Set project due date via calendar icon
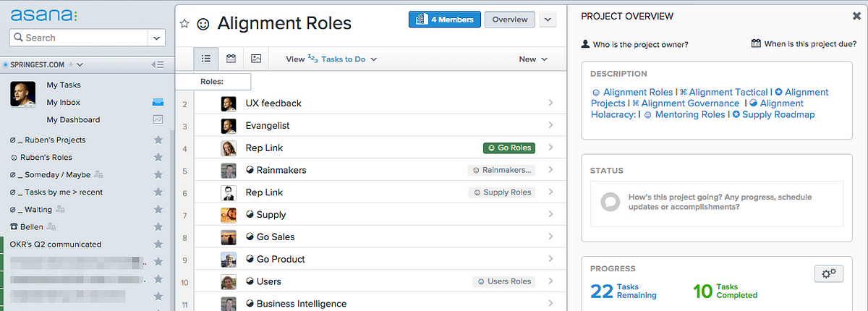The height and width of the screenshot is (311, 868). click(757, 44)
